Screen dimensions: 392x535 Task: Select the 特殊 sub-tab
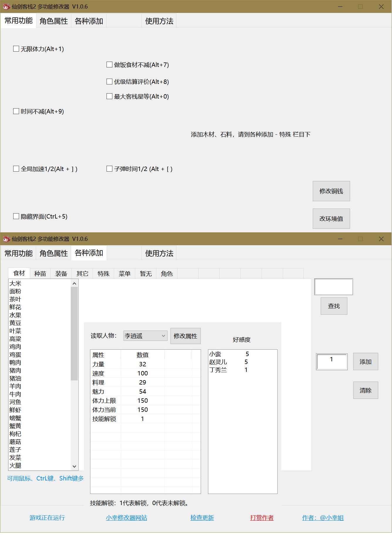104,274
